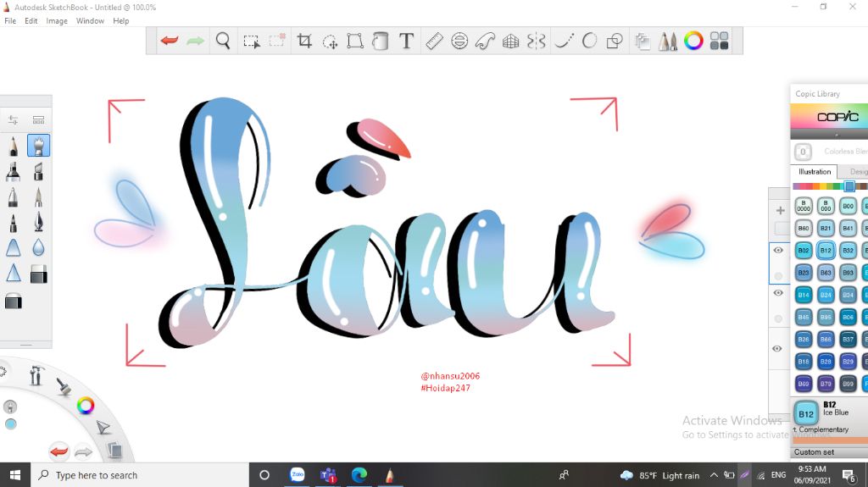Select the Smear water-drop brush
Image resolution: width=868 pixels, height=487 pixels.
38,248
